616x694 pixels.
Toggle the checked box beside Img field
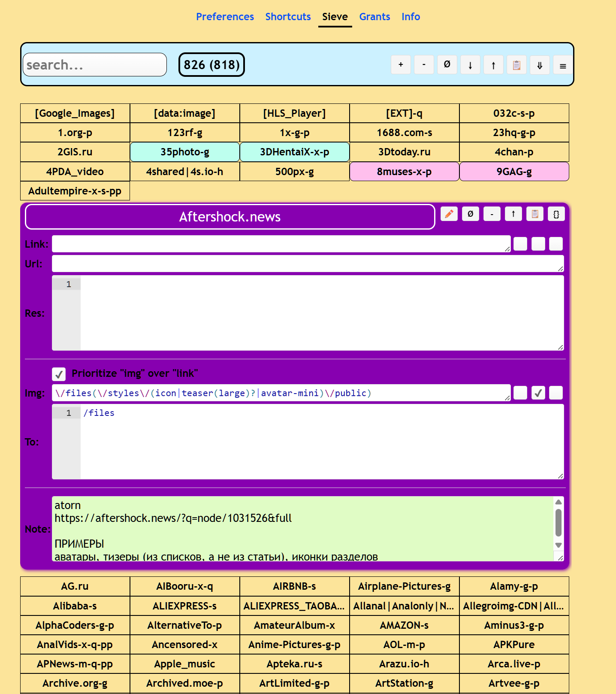pyautogui.click(x=538, y=393)
